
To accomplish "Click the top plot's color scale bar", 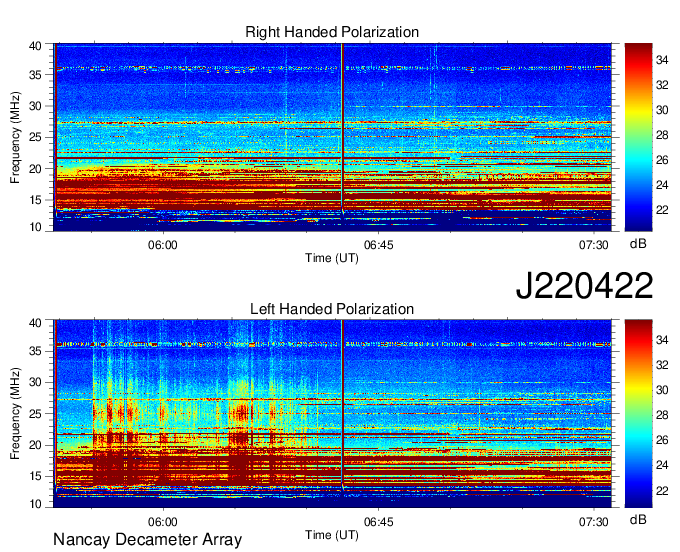I will tap(638, 137).
